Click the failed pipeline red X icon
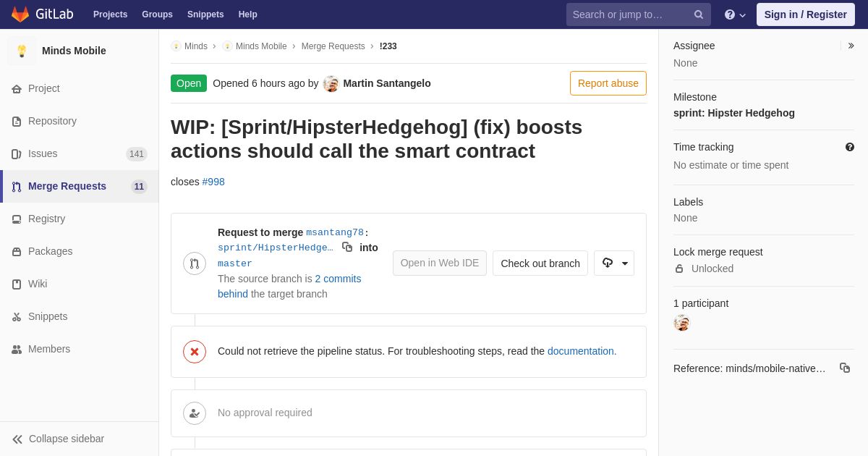The image size is (868, 456). pos(195,352)
